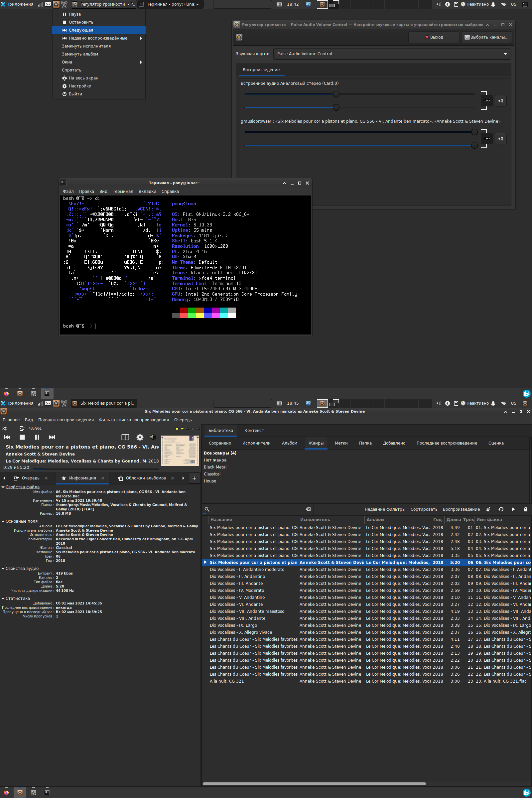Click screenshot camera icon beside 18:42 clock

(279, 4)
